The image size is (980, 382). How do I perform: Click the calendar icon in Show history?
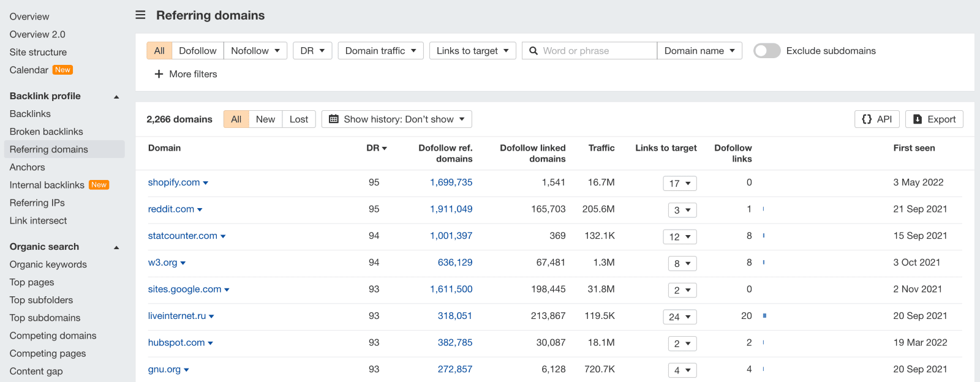(x=334, y=119)
